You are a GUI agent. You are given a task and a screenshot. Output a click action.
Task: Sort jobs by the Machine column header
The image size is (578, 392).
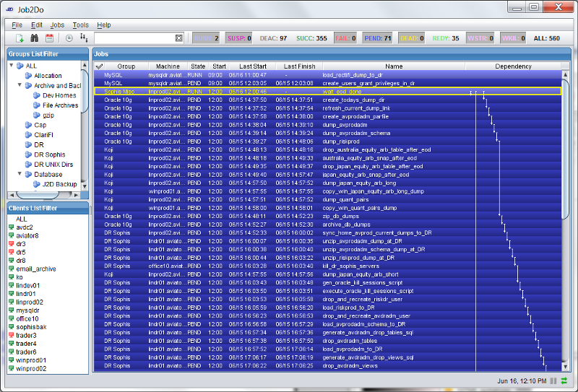point(168,66)
